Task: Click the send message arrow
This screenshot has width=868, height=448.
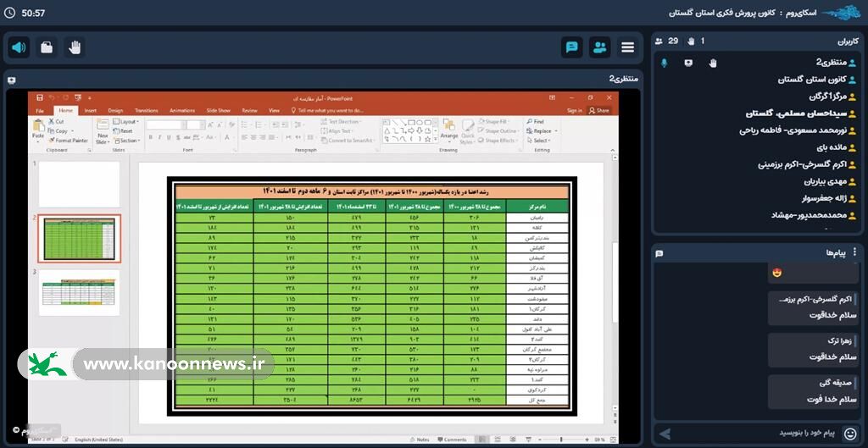Action: (x=665, y=433)
